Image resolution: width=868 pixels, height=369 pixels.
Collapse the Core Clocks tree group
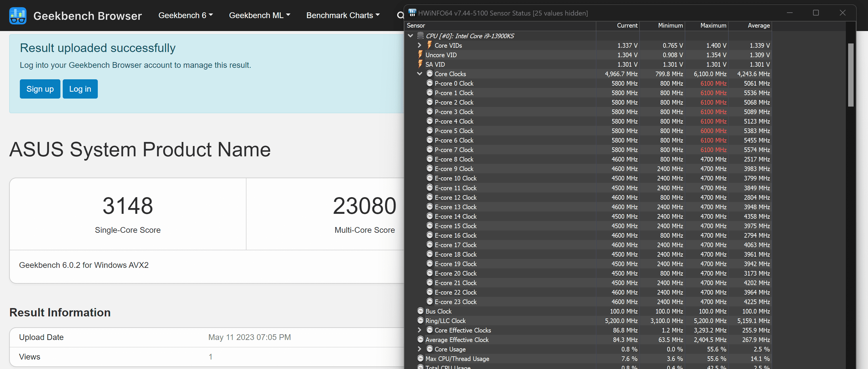(420, 74)
